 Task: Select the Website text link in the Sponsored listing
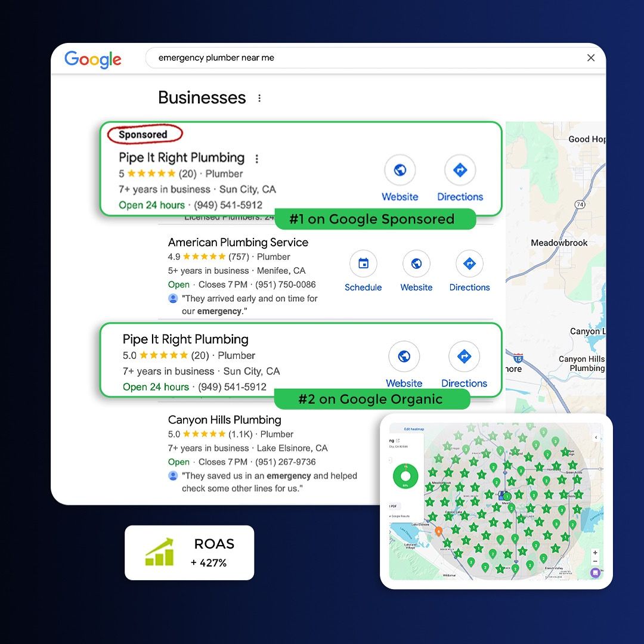coord(400,197)
